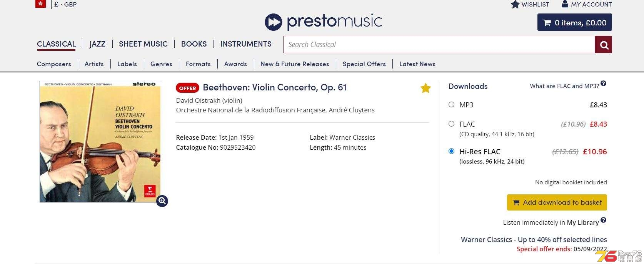Open the basket with 0 items
The image size is (644, 264).
point(574,22)
